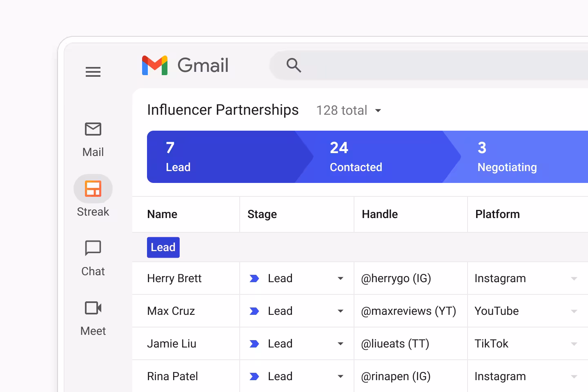Image resolution: width=588 pixels, height=392 pixels.
Task: Select the 24 Contacted pipeline stage
Action: coord(378,157)
